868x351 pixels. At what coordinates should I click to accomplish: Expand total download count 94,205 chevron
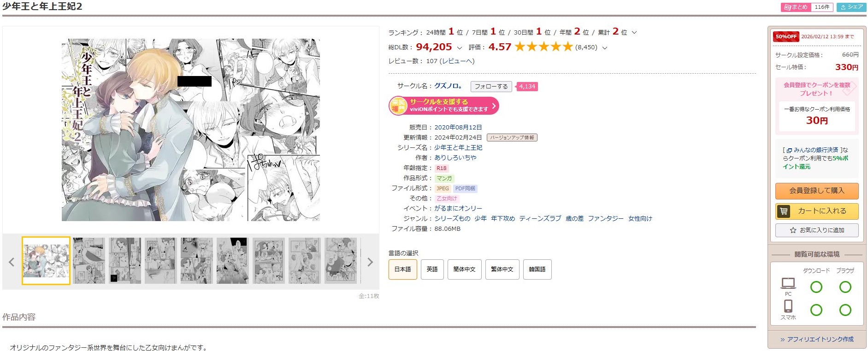pos(459,47)
